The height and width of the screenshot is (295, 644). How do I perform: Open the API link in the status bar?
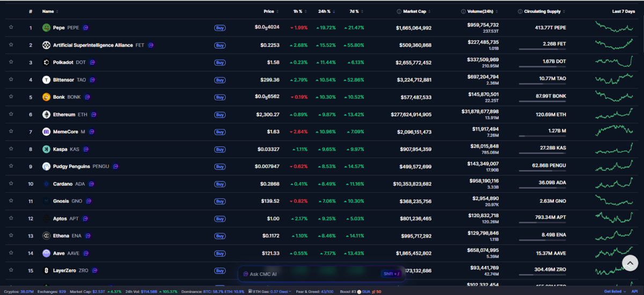[x=634, y=292]
